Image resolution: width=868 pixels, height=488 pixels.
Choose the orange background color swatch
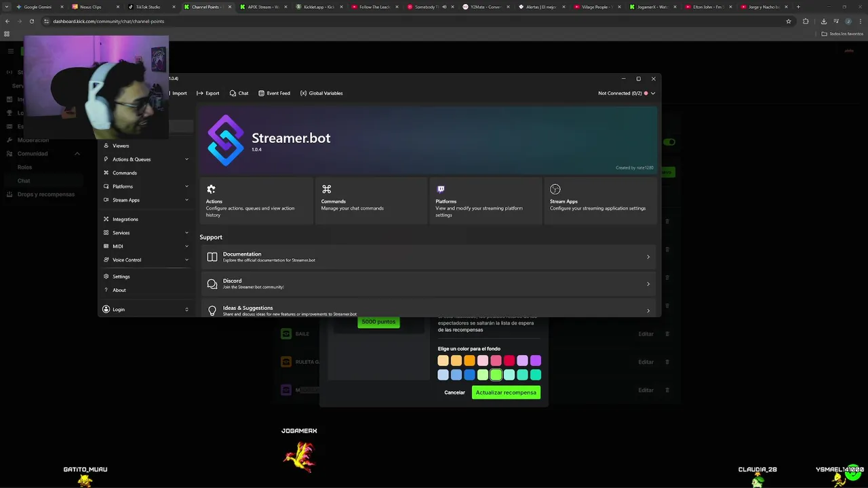(469, 361)
